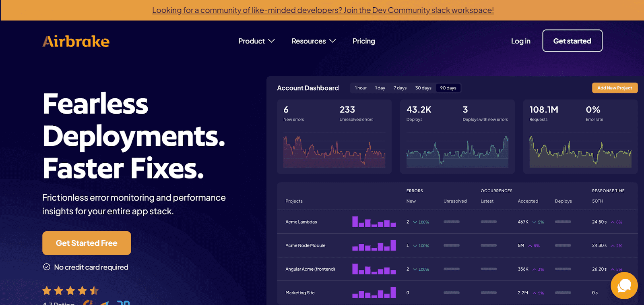The width and height of the screenshot is (644, 305).
Task: Click the Get started button
Action: point(572,41)
